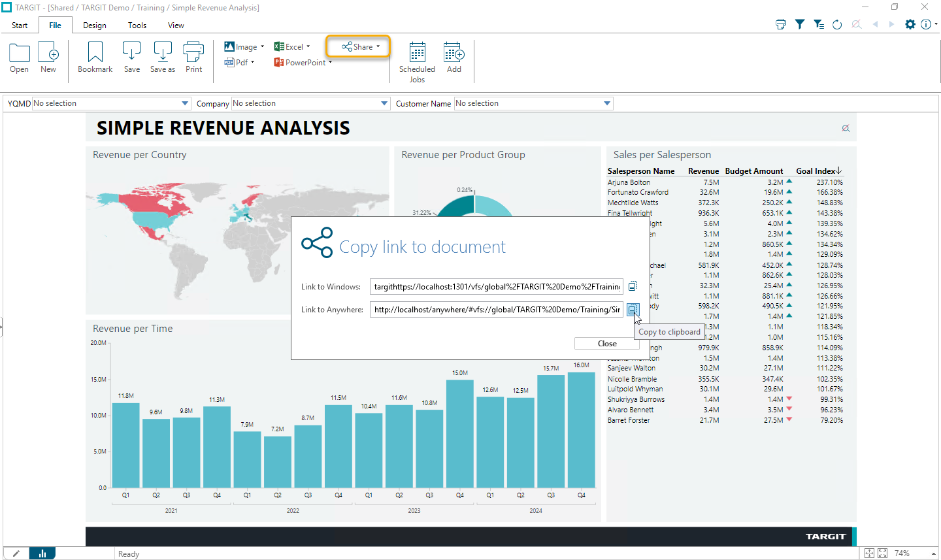Click the TARGIT app icon in title bar

point(7,7)
